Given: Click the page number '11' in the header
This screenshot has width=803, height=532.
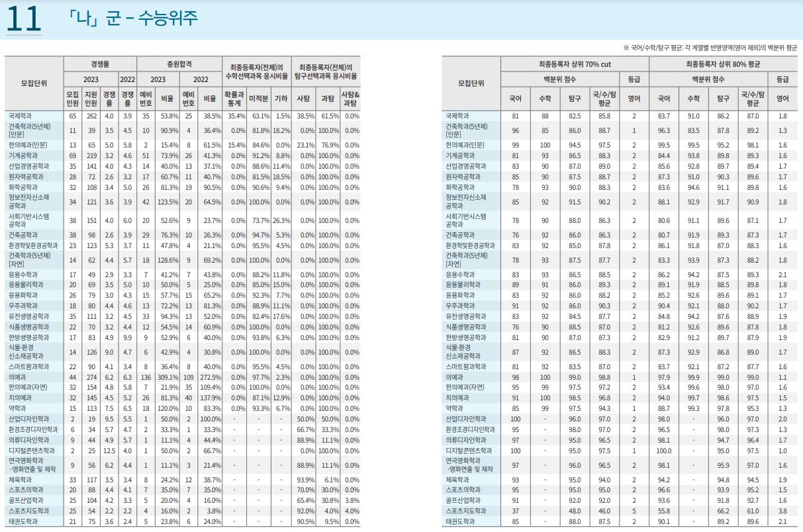Looking at the screenshot, I should [24, 19].
